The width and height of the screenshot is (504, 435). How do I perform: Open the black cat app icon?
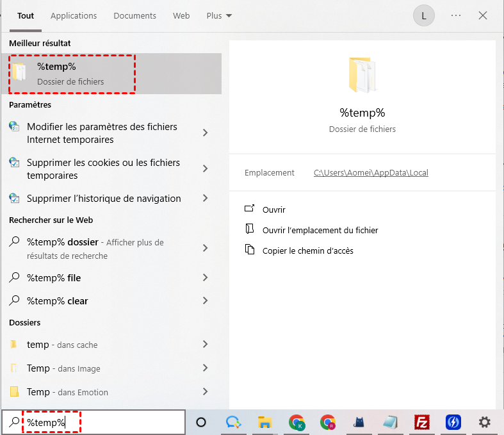[359, 422]
